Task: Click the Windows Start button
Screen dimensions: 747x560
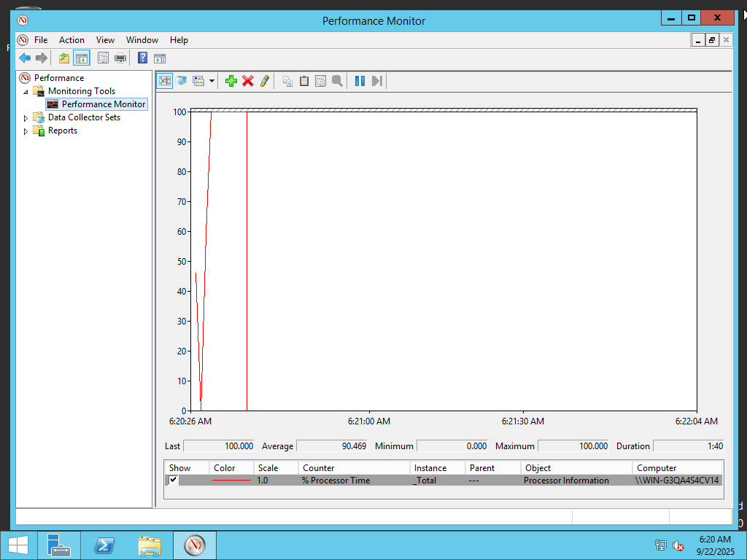Action: click(x=18, y=545)
